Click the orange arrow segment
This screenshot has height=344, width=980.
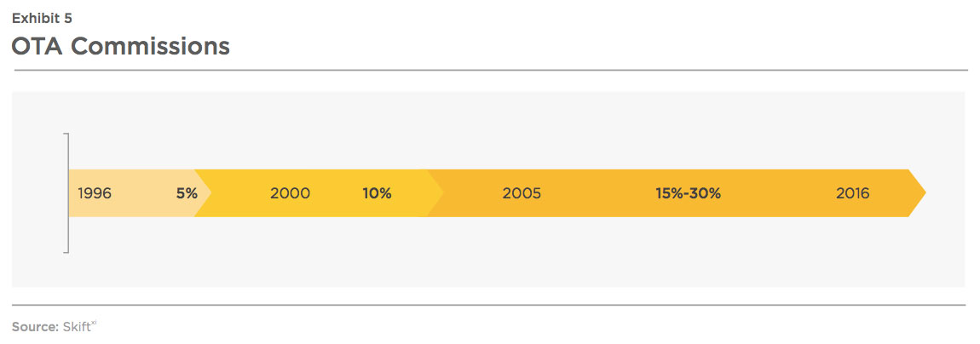(x=675, y=193)
